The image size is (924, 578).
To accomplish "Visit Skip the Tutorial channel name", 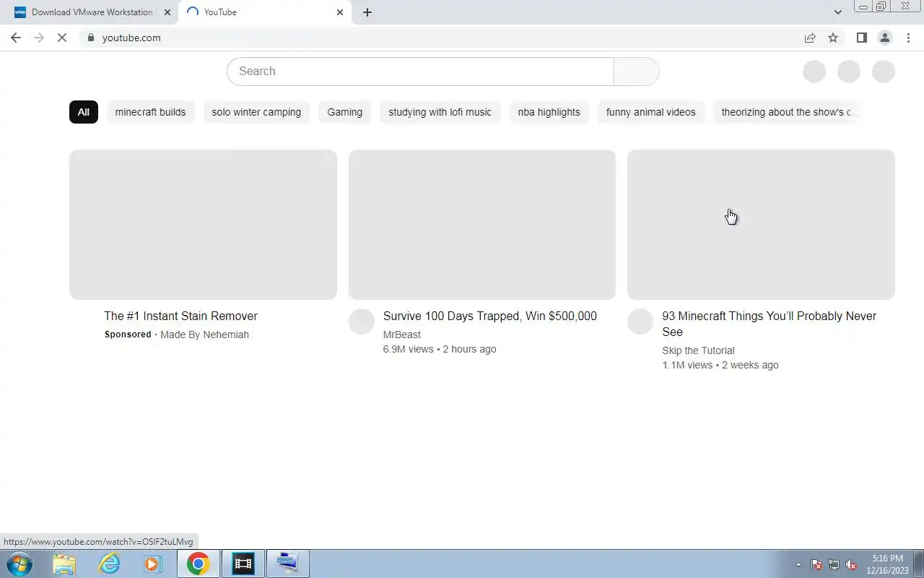I will coord(698,350).
